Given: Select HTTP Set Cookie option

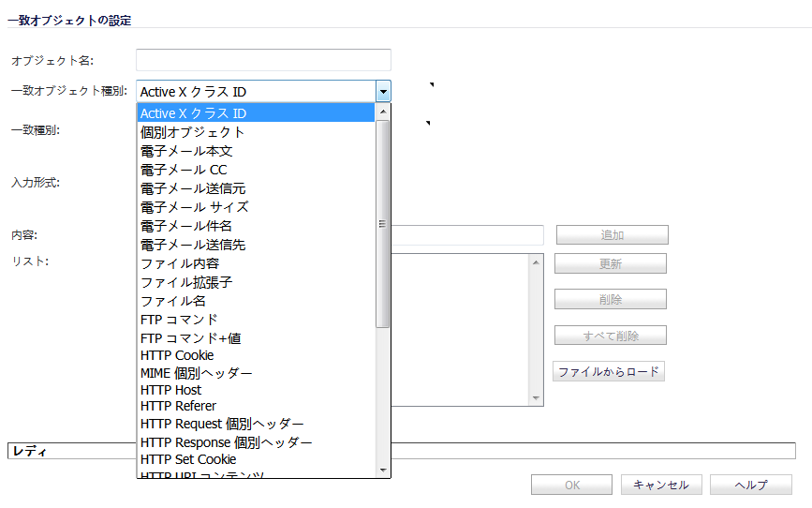Looking at the screenshot, I should (x=256, y=459).
